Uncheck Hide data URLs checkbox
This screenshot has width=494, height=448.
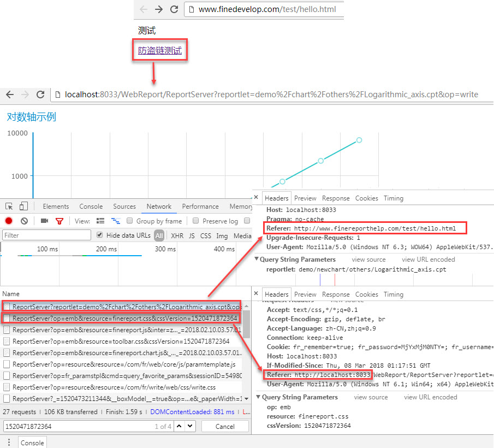(x=99, y=235)
